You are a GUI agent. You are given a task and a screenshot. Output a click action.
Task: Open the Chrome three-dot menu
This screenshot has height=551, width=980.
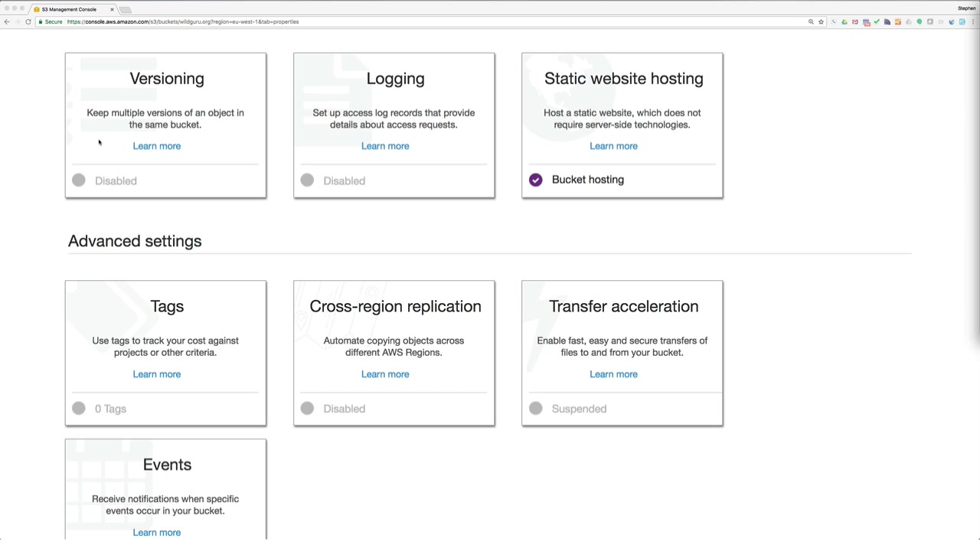pos(972,21)
